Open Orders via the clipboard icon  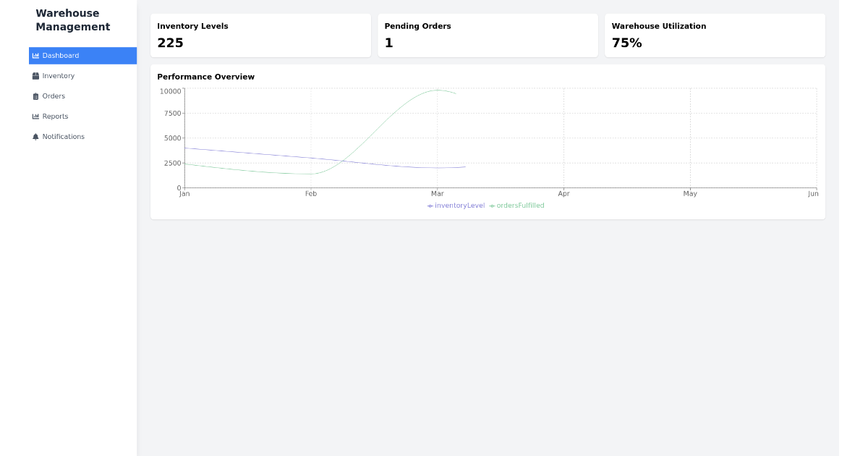pyautogui.click(x=35, y=96)
